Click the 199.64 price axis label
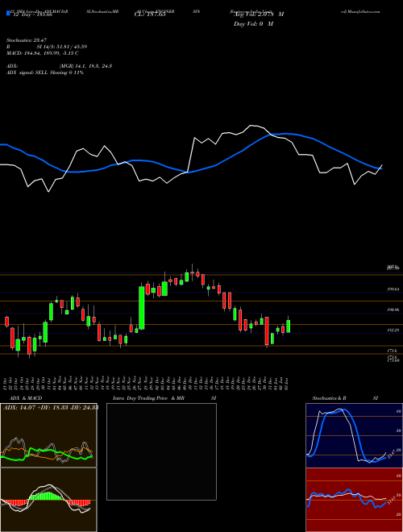The image size is (403, 532). click(393, 289)
